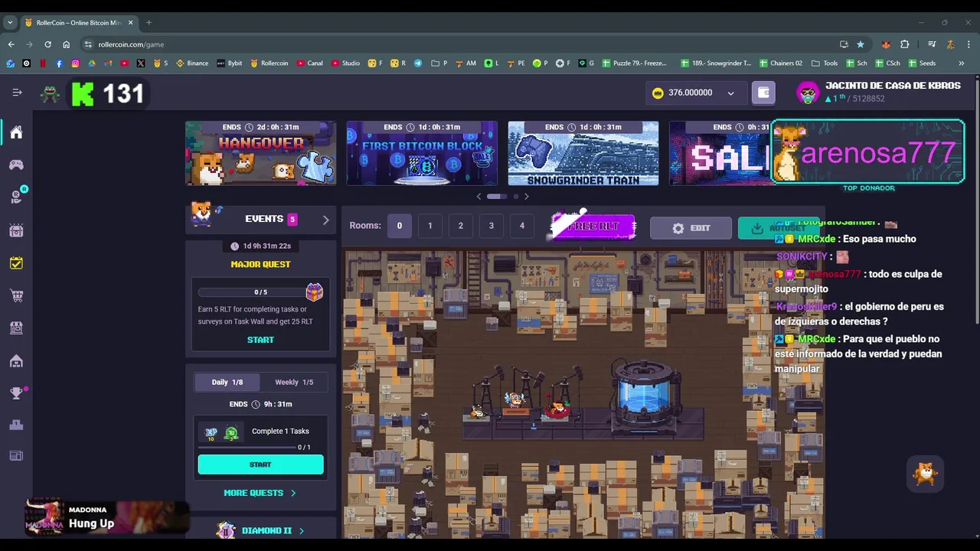Expand the Diamond II level chevron
Viewport: 980px width, 551px height.
302,530
